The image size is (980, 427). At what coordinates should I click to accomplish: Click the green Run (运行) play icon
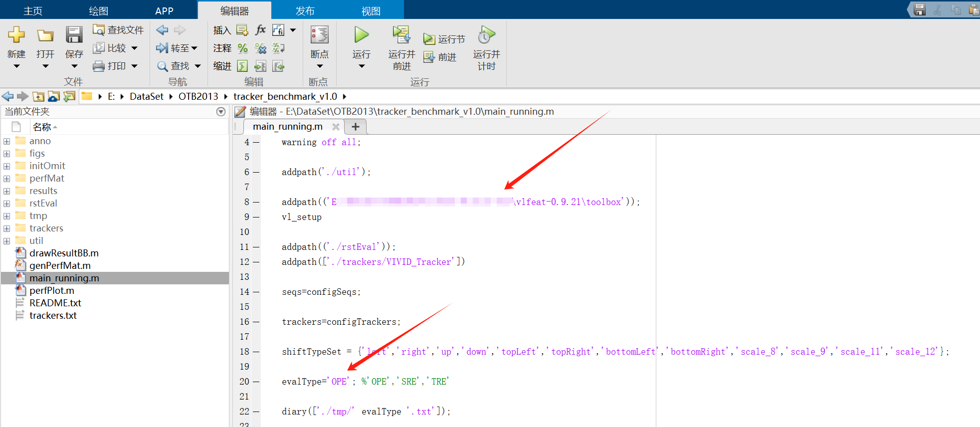362,34
